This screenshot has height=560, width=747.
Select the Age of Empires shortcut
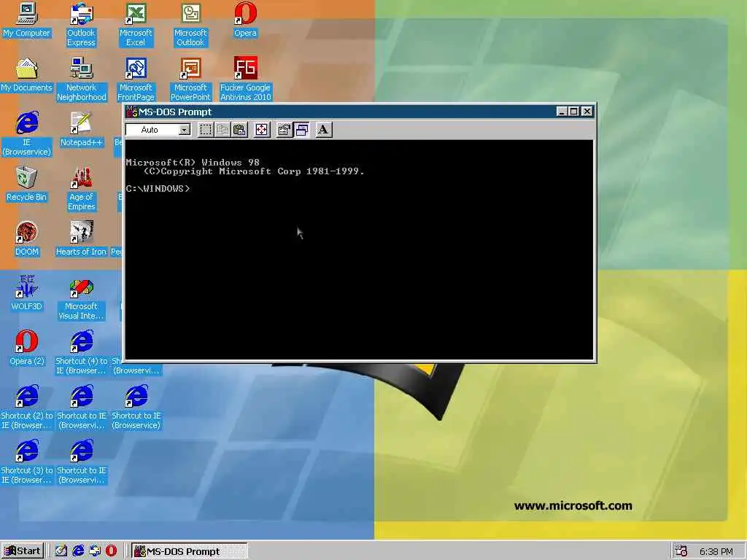[x=82, y=189]
